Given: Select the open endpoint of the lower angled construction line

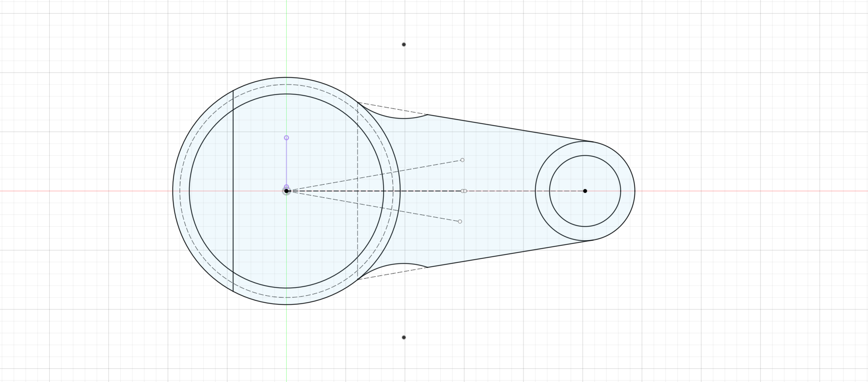Looking at the screenshot, I should click(x=460, y=222).
